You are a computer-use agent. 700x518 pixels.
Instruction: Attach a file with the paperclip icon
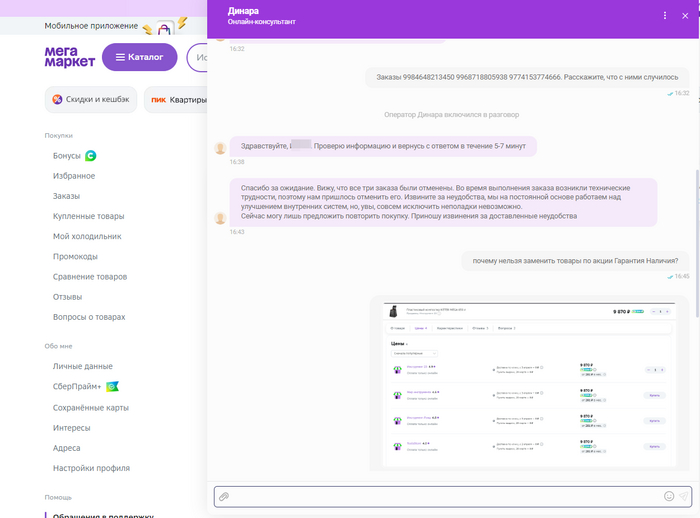click(224, 497)
